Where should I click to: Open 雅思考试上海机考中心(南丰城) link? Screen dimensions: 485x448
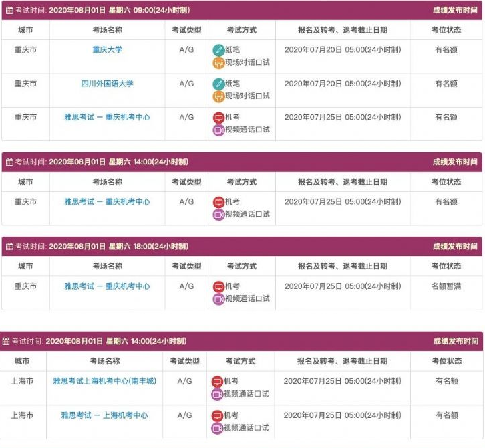click(104, 381)
